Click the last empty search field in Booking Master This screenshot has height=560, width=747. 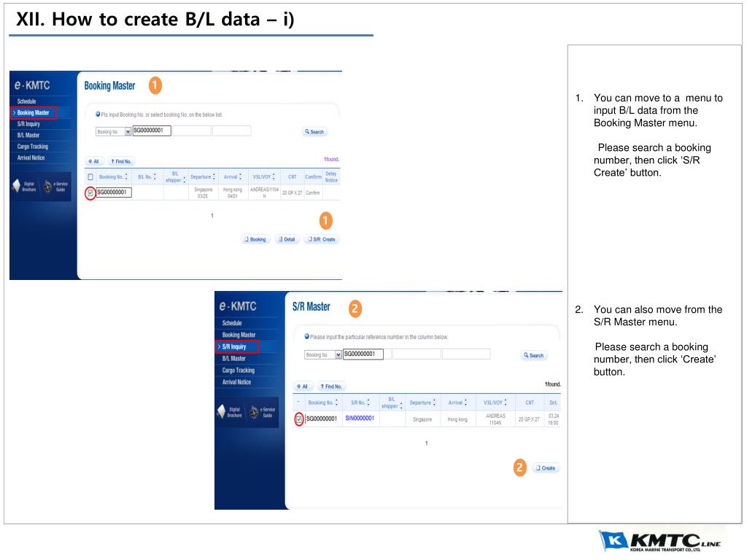pos(231,131)
